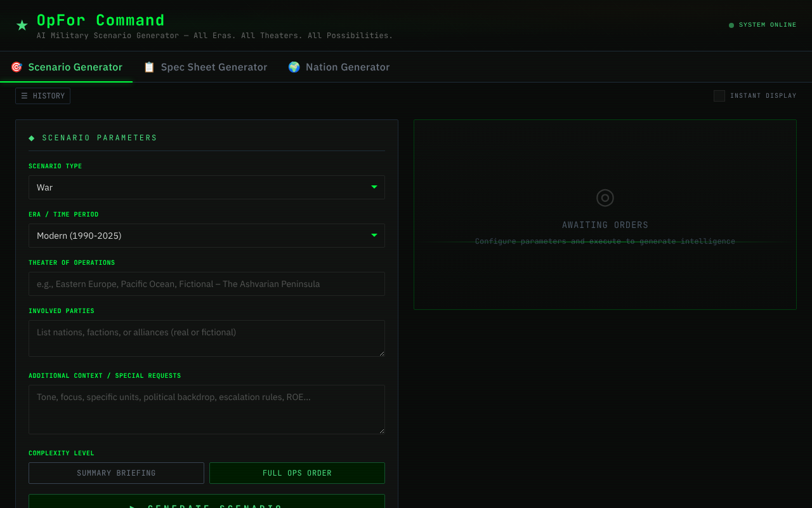Click the diamond icon beside SCENARIO PARAMETERS
Viewport: 812px width, 508px height.
[x=31, y=137]
